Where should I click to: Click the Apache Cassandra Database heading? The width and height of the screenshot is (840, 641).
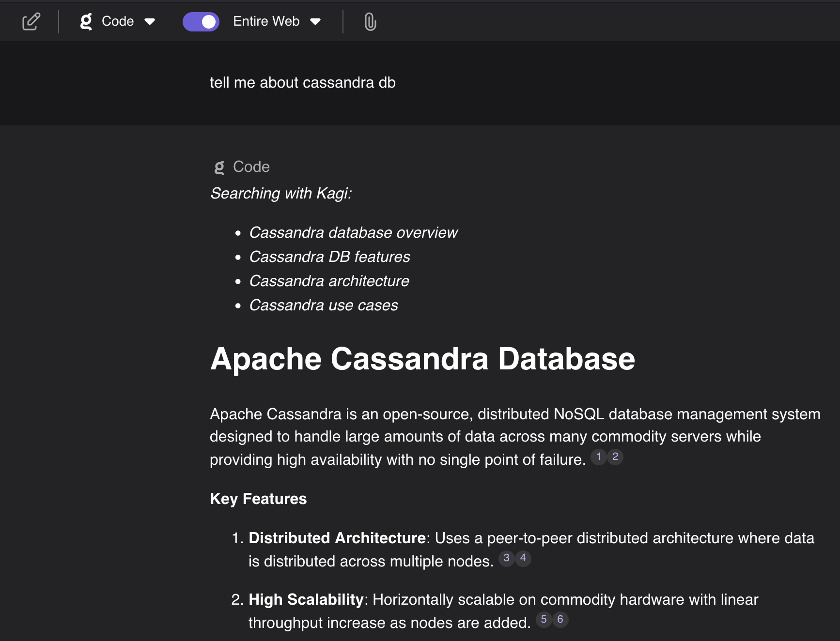pos(422,359)
